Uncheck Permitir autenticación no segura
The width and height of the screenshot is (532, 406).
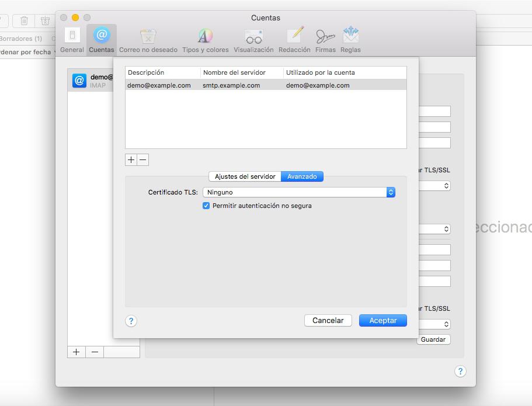[206, 206]
